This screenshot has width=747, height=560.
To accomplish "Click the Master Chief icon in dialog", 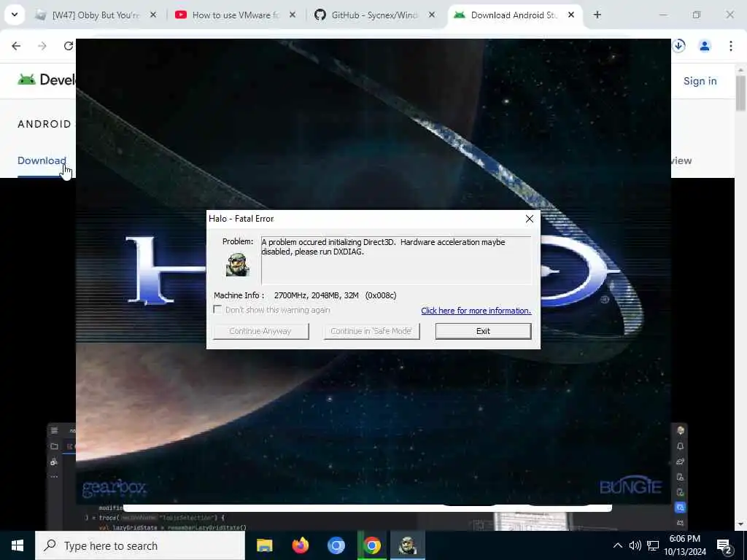I will click(237, 264).
